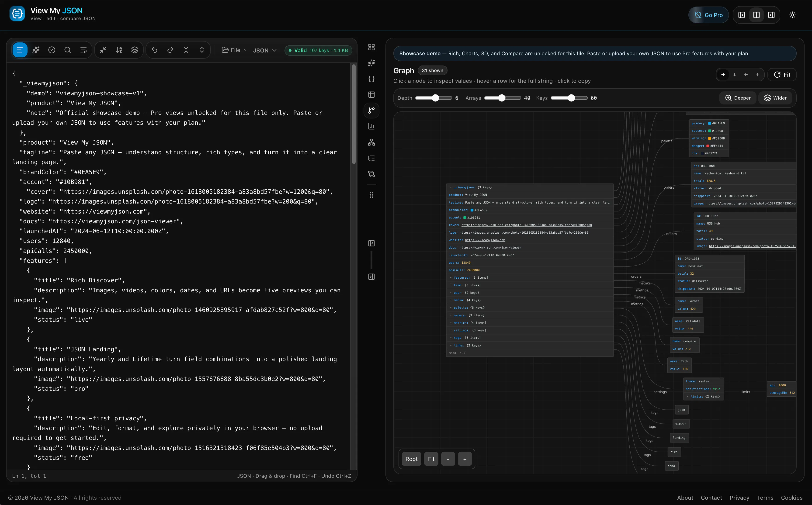Toggle word wrap icon in editor toolbar

click(x=83, y=50)
